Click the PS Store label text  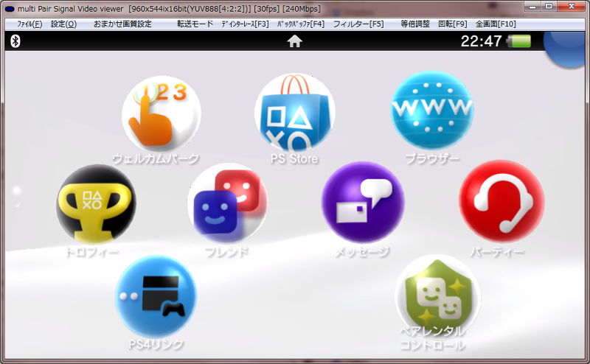coord(294,158)
